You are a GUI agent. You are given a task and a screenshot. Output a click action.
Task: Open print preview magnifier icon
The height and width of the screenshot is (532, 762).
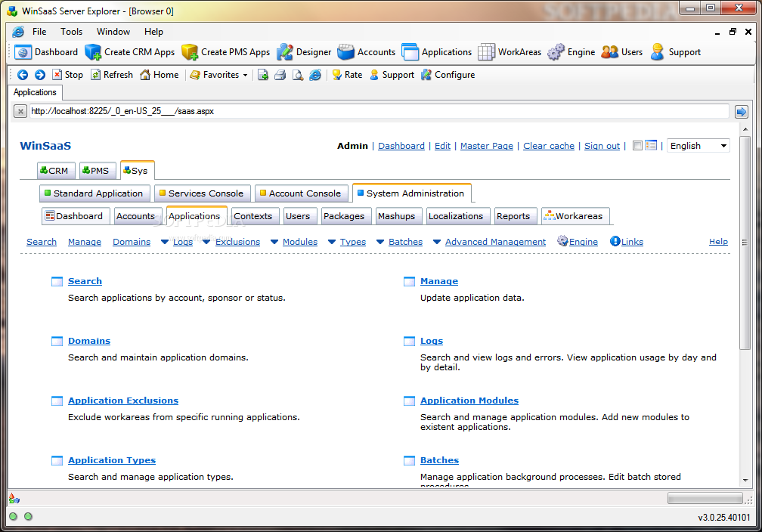(298, 75)
